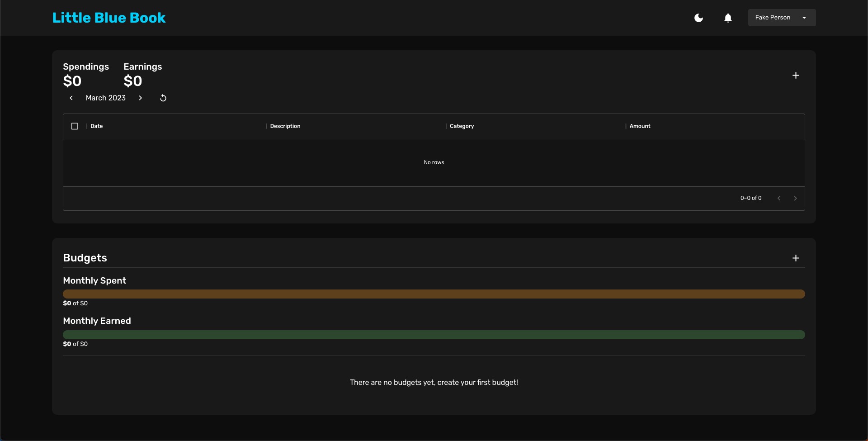The height and width of the screenshot is (441, 868).
Task: Expand the user menu caret
Action: (804, 18)
